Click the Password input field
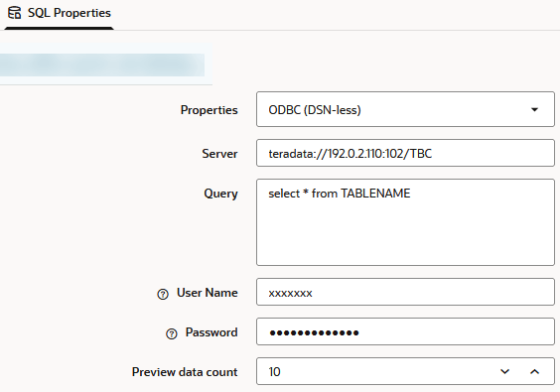Viewport: 560px width, 392px height. [x=405, y=331]
